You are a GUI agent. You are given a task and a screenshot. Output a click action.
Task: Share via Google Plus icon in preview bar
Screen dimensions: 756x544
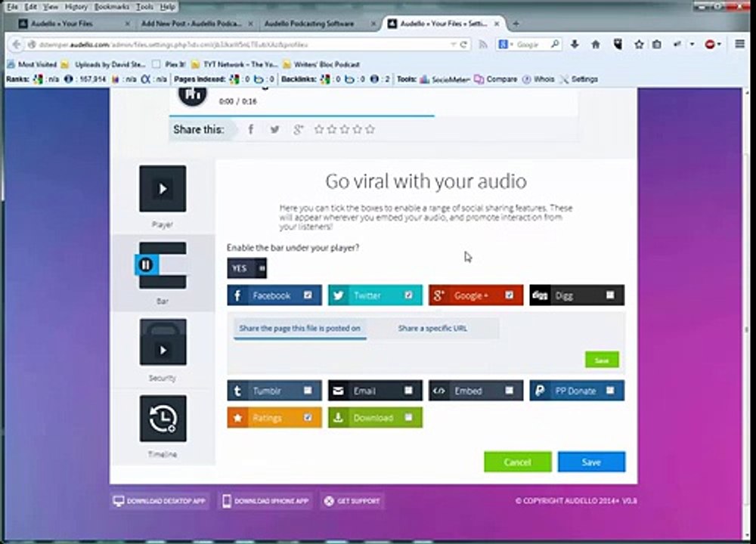point(299,129)
